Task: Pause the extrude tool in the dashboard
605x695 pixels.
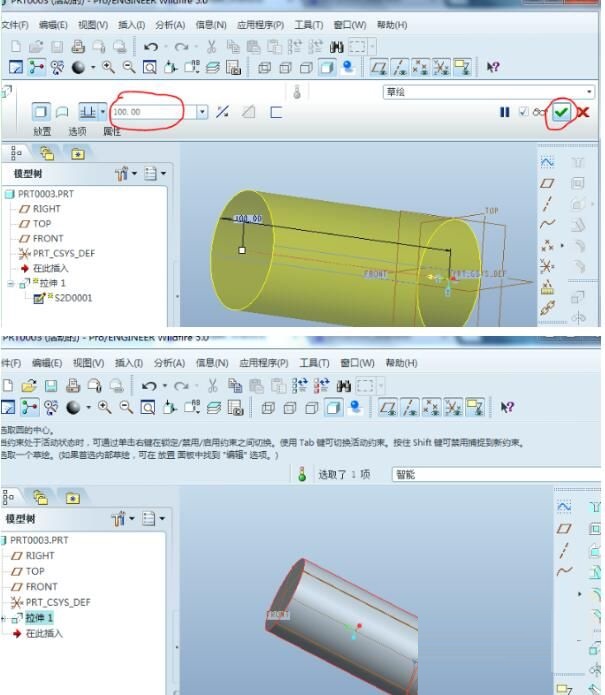Action: 505,112
